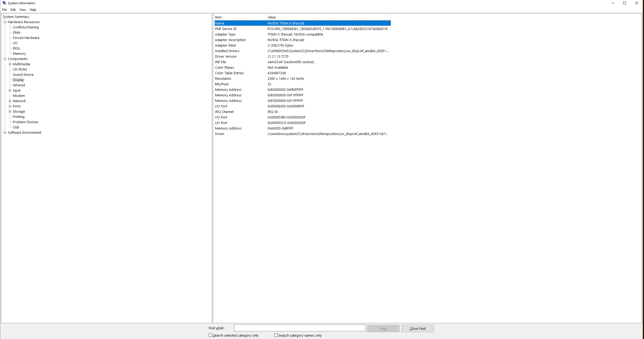This screenshot has width=644, height=339.
Task: Select the Bits/Pixel row
Action: pyautogui.click(x=303, y=84)
